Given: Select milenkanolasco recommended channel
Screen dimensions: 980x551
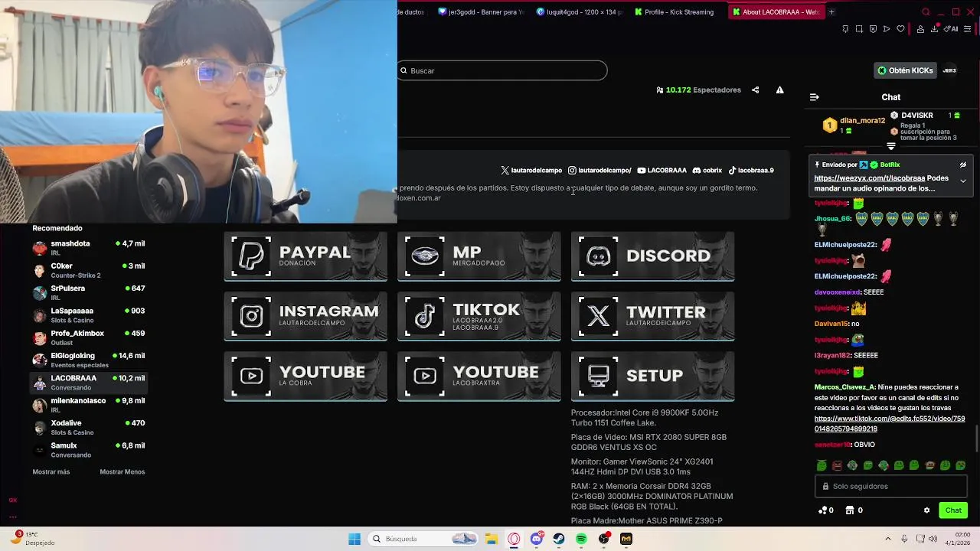Looking at the screenshot, I should [x=89, y=405].
